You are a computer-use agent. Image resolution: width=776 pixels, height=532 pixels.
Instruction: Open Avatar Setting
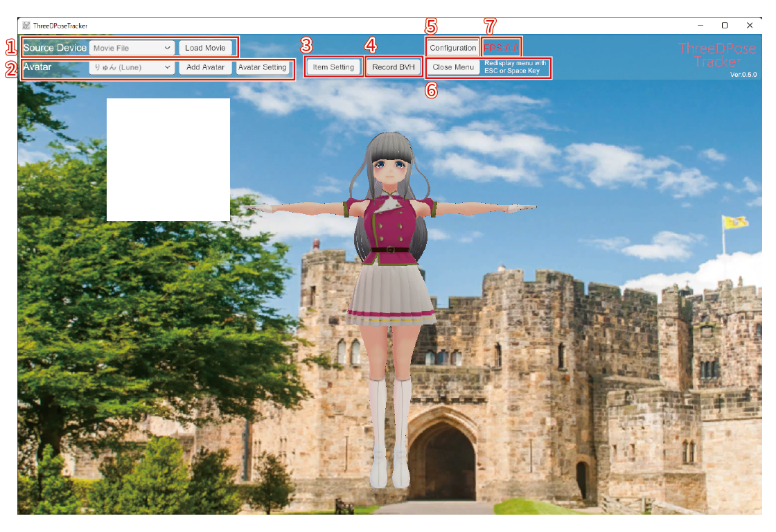pyautogui.click(x=263, y=68)
